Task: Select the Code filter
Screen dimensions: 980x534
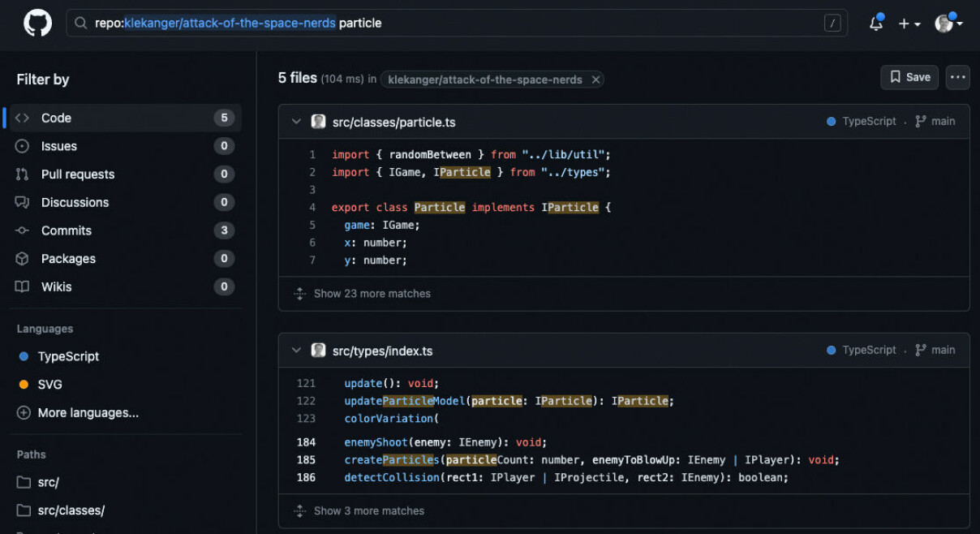Action: click(x=126, y=118)
